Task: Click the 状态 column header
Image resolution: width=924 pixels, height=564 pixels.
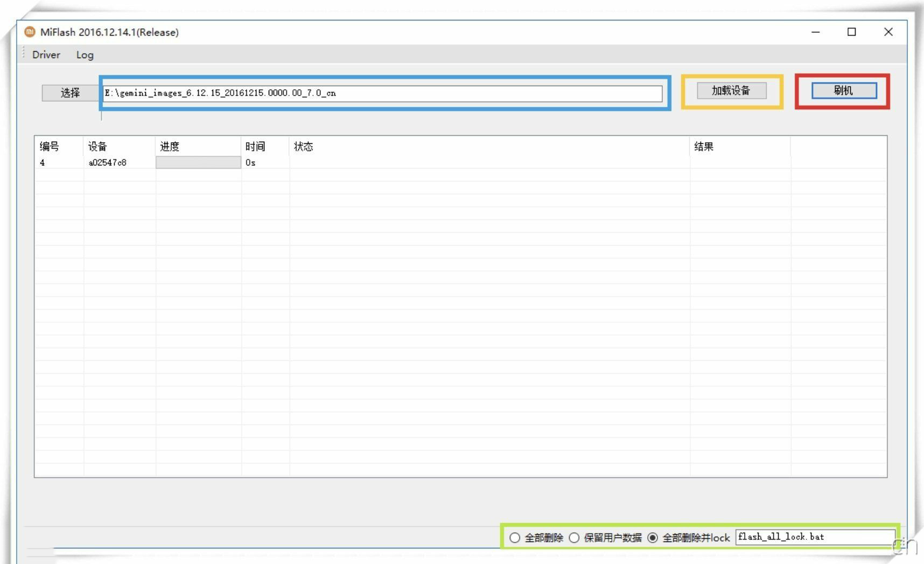Action: point(489,147)
